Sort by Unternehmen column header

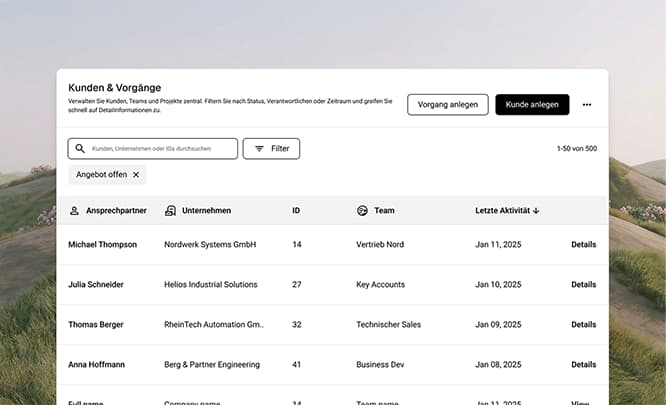pos(206,211)
